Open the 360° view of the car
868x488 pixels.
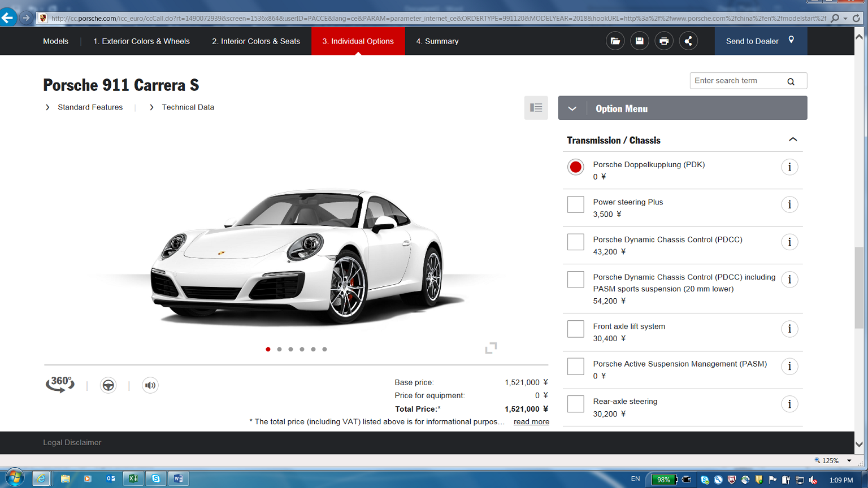[x=60, y=384]
